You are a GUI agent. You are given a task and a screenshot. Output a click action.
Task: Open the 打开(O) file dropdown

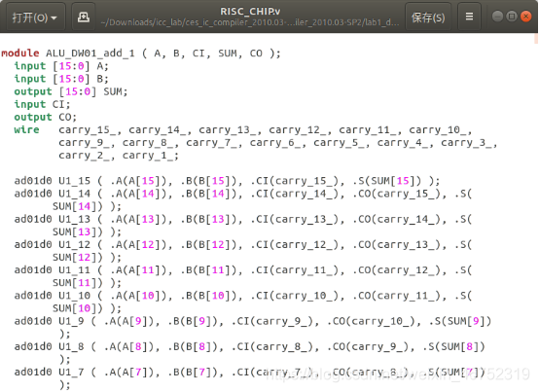pos(35,18)
